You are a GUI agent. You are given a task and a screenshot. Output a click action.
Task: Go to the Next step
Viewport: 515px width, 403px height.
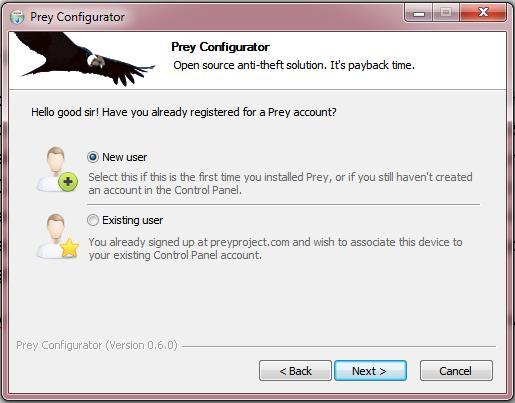(370, 370)
